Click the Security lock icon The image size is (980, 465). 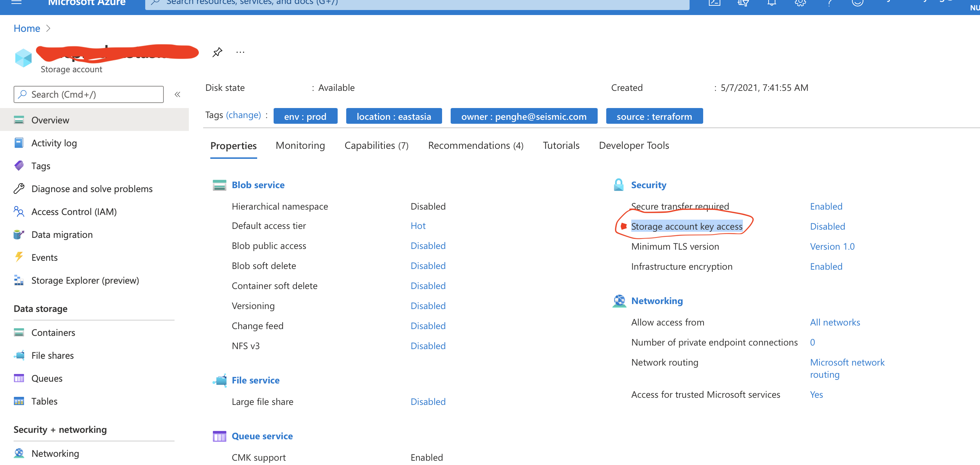tap(619, 185)
